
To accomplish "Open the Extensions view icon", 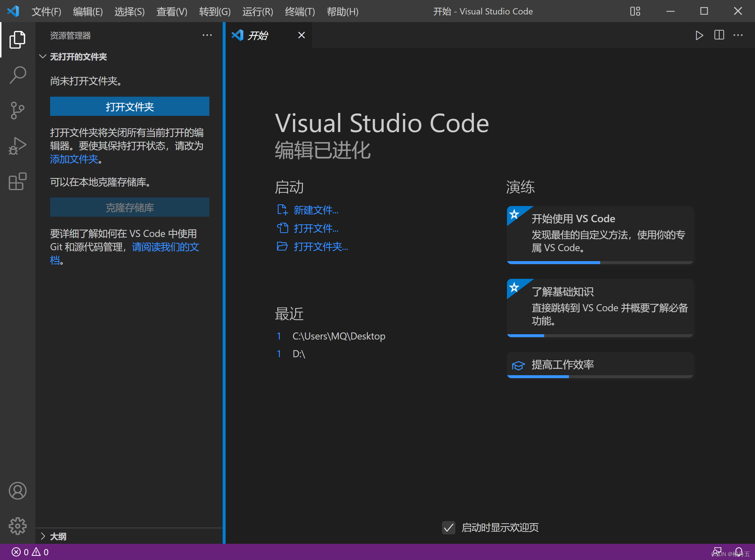I will tap(17, 181).
